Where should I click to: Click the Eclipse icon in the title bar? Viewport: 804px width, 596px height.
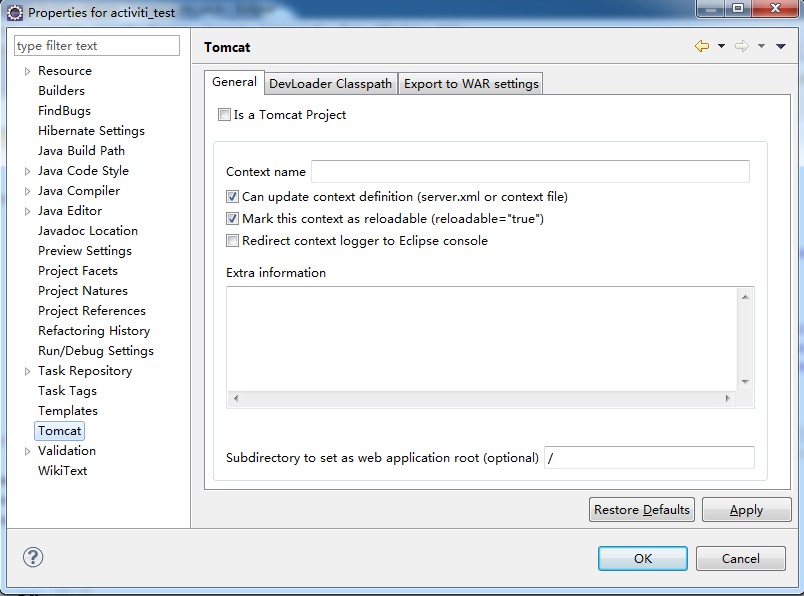[15, 12]
